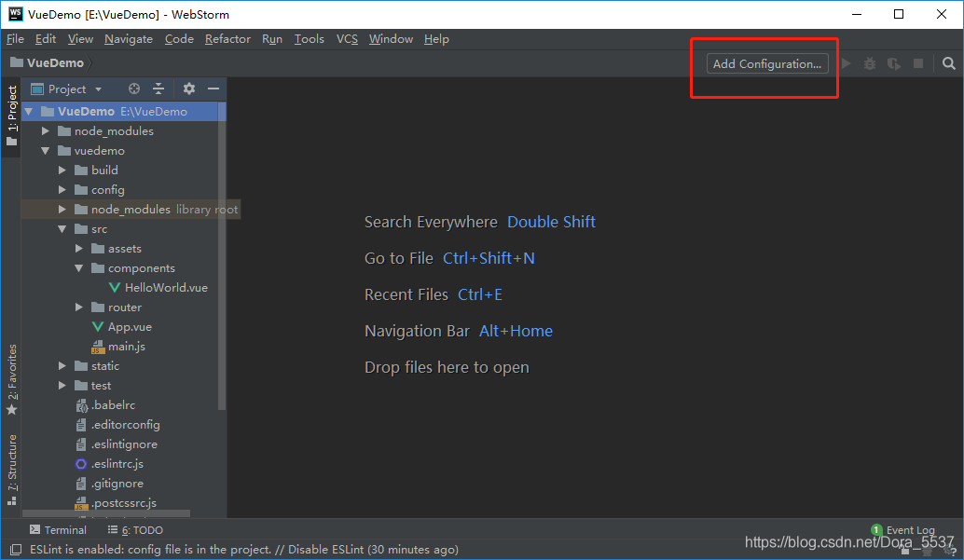Expand the build folder
The width and height of the screenshot is (964, 560).
pos(62,171)
